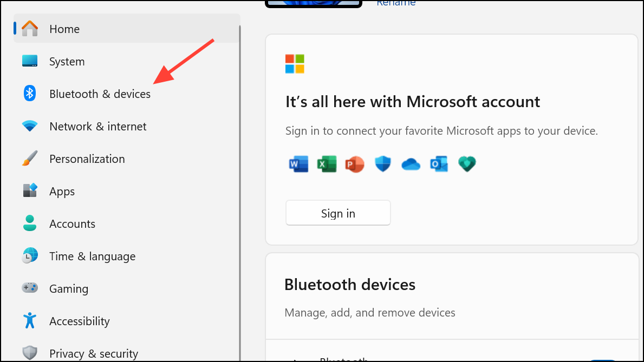Select the Accessibility icon
This screenshot has width=644, height=362.
[x=30, y=321]
